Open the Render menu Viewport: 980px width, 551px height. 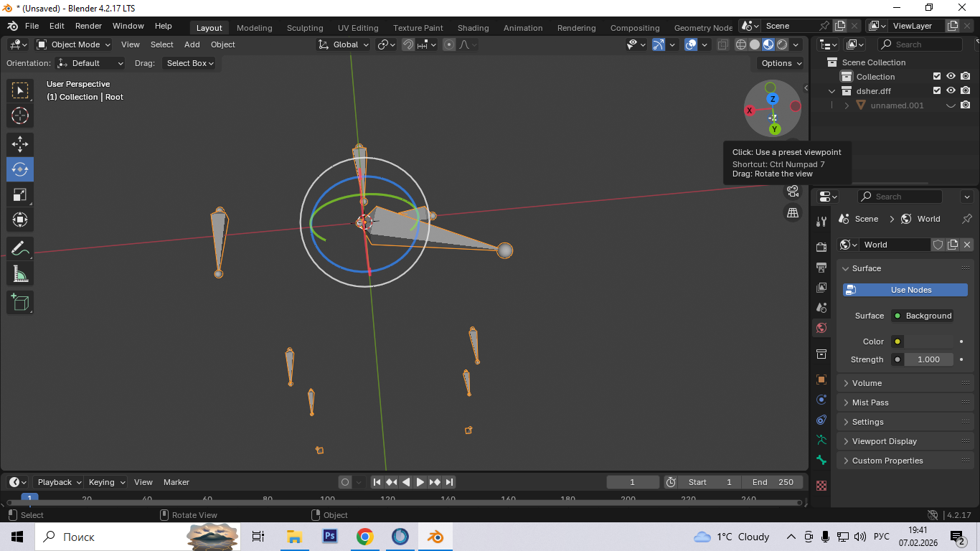88,26
